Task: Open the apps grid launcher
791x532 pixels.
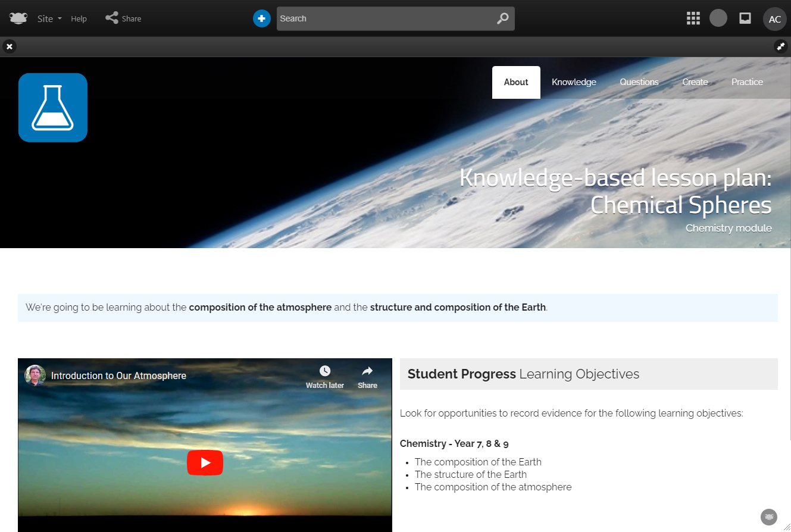Action: click(x=693, y=18)
